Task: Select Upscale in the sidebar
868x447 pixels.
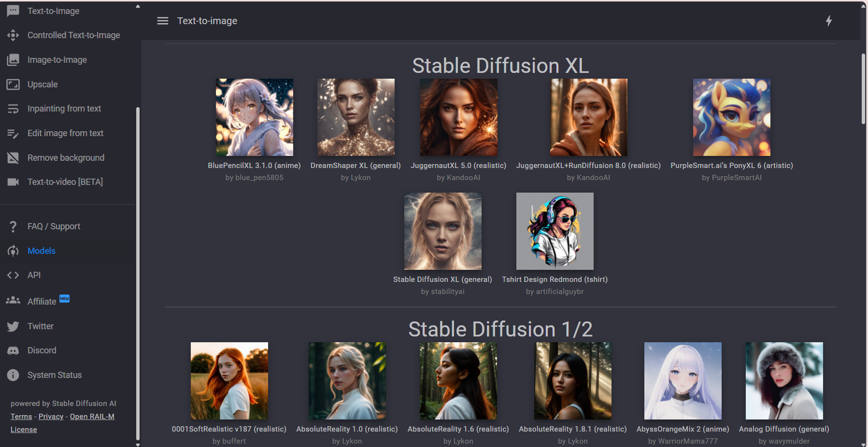Action: pyautogui.click(x=43, y=84)
